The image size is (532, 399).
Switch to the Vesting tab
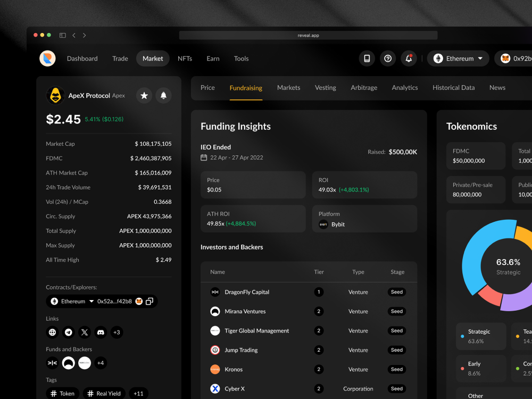coord(326,88)
